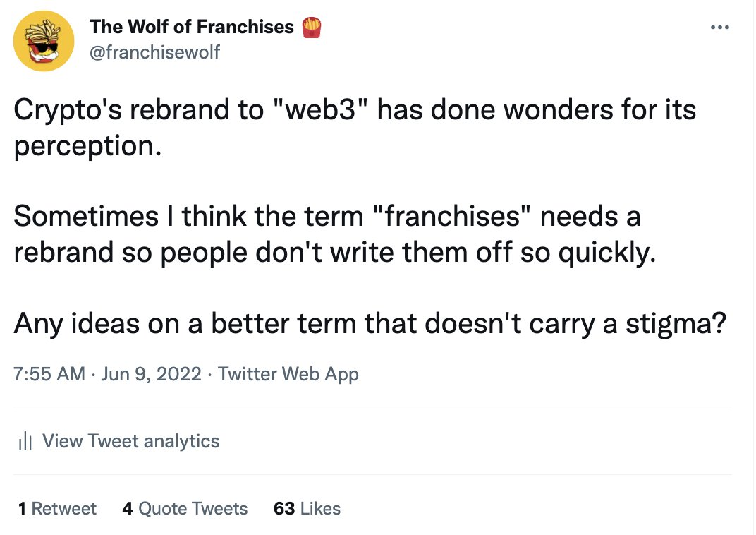The image size is (756, 535).
Task: Open the 4 Quote Tweets list
Action: 185,508
